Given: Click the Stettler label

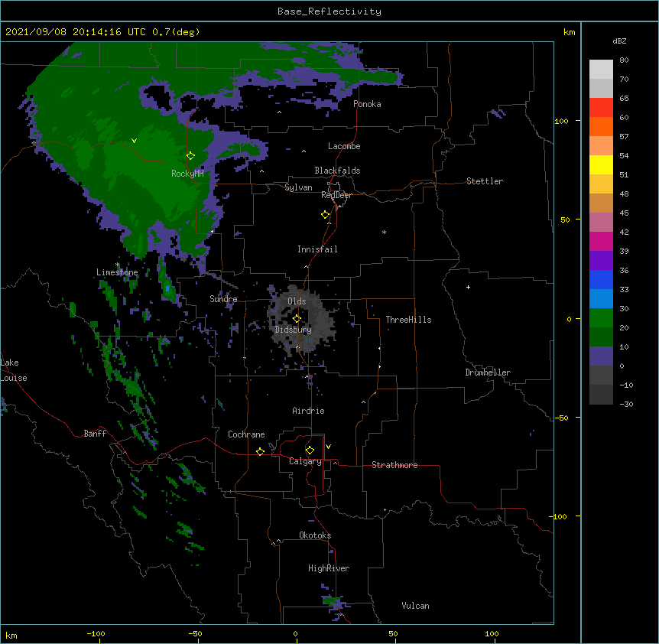Looking at the screenshot, I should pos(485,181).
